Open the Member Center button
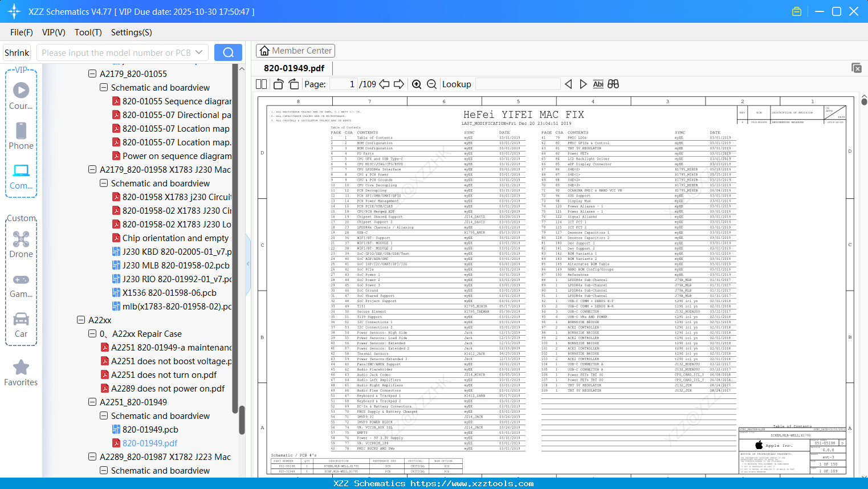The width and height of the screenshot is (868, 489). pos(295,51)
